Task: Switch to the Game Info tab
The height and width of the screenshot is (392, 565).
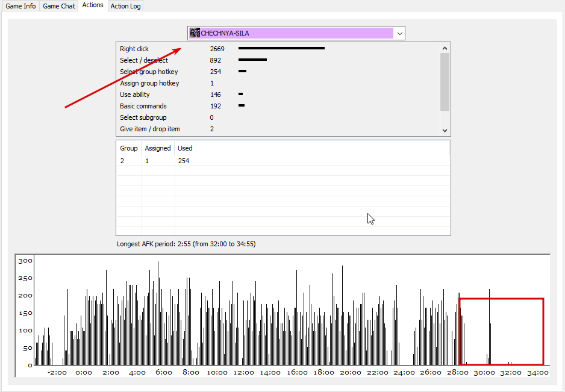Action: pyautogui.click(x=20, y=6)
